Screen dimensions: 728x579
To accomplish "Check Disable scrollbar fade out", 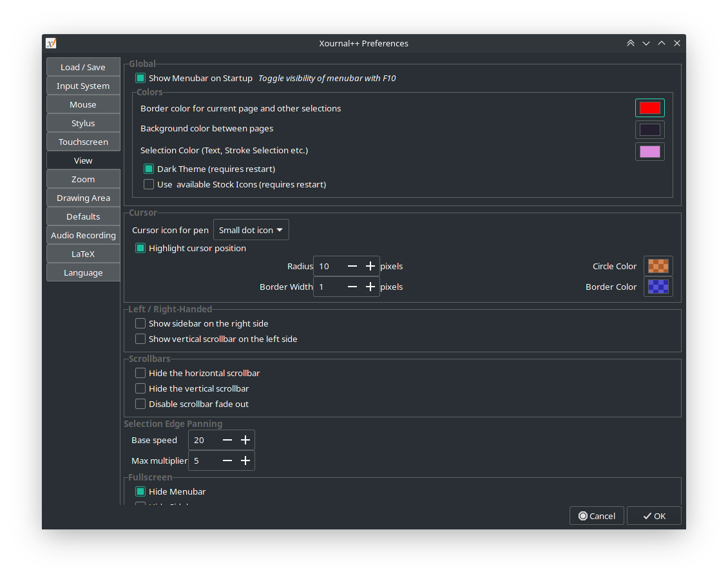I will tap(140, 404).
